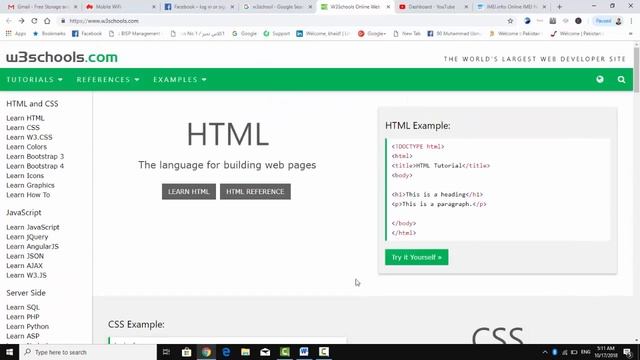Open the Learn Colors link
Image resolution: width=640 pixels, height=360 pixels.
pos(27,147)
